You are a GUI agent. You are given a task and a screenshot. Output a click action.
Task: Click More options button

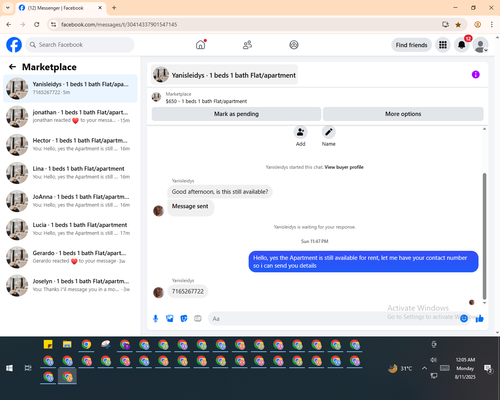click(403, 114)
